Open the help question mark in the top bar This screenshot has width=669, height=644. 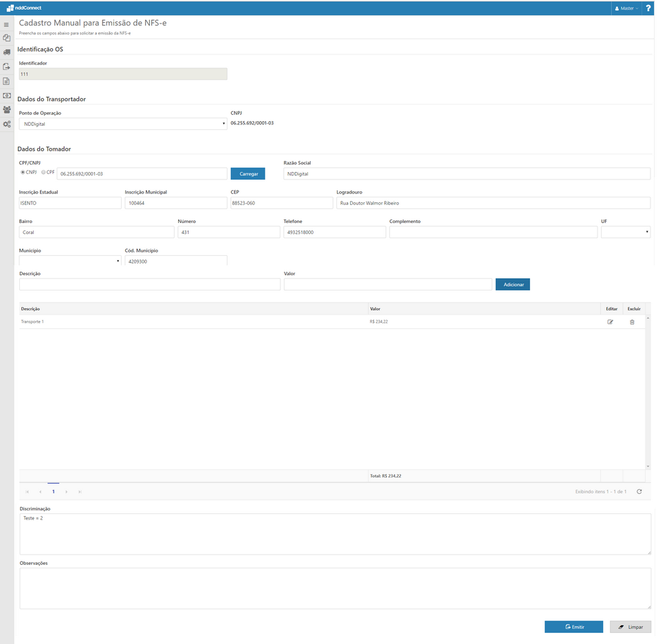click(647, 8)
